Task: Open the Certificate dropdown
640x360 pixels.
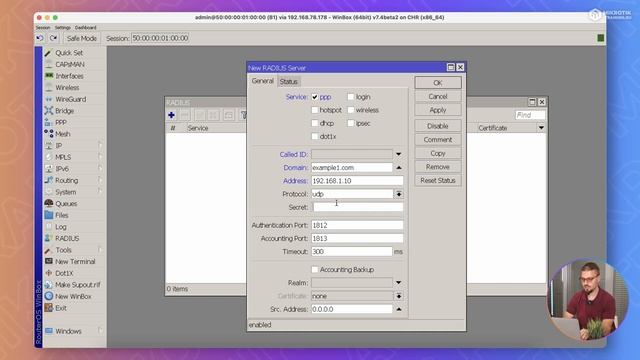Action: pos(398,296)
